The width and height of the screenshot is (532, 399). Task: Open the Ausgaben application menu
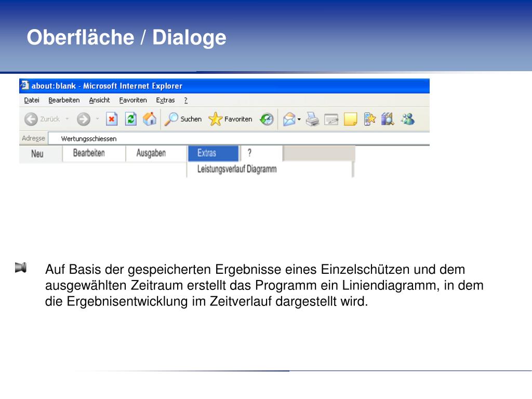[151, 153]
